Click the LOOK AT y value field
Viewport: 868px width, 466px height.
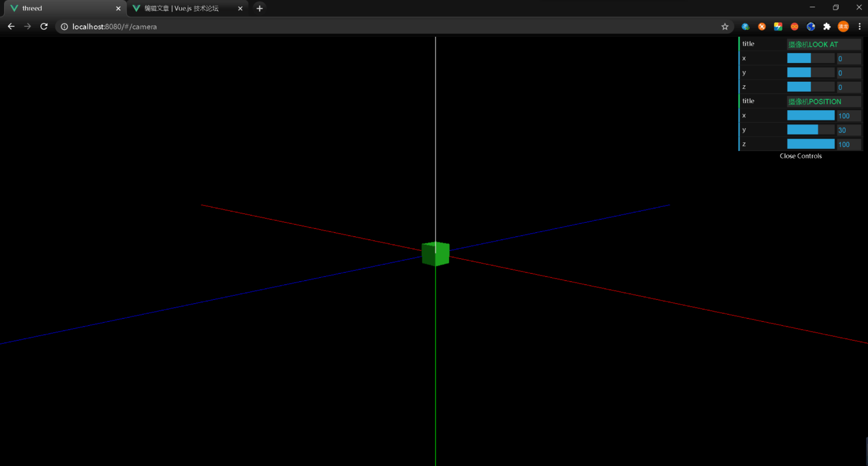coord(849,73)
